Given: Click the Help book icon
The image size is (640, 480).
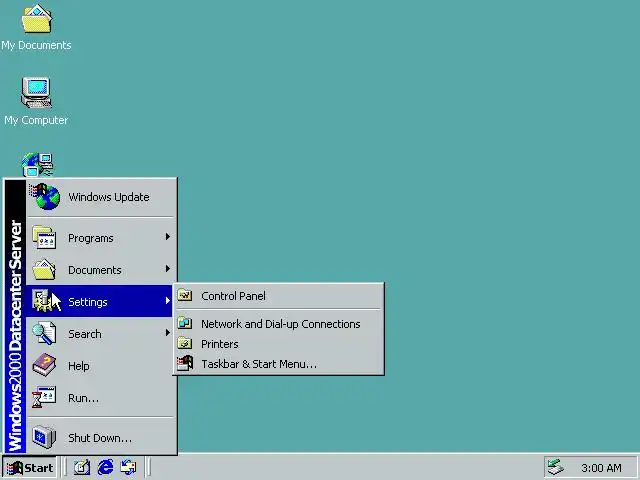Looking at the screenshot, I should [44, 365].
